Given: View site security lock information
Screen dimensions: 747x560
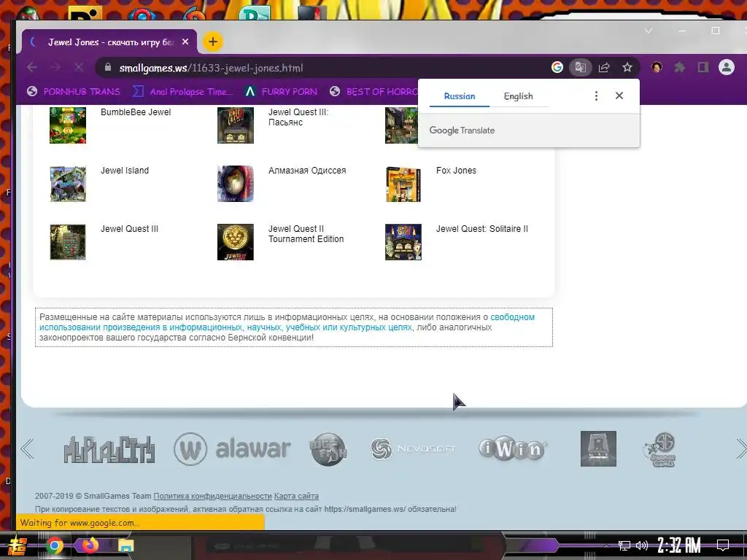Looking at the screenshot, I should 108,67.
